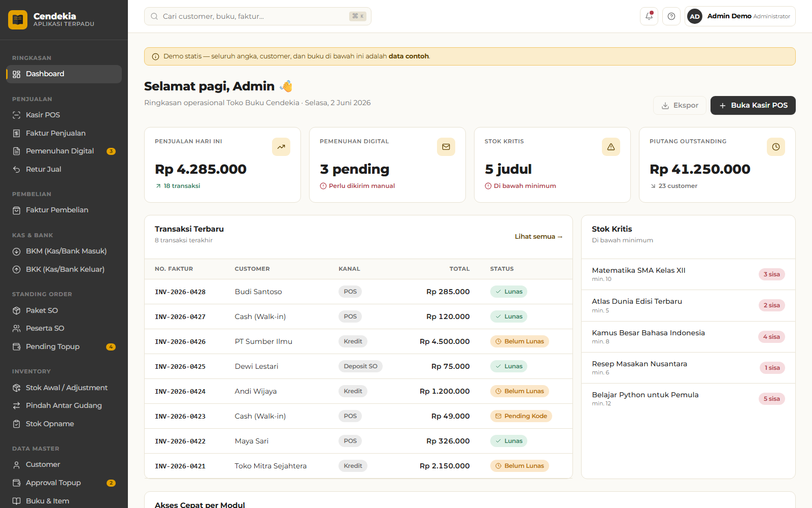
Task: Open Kasir POS from sidebar
Action: [x=64, y=115]
